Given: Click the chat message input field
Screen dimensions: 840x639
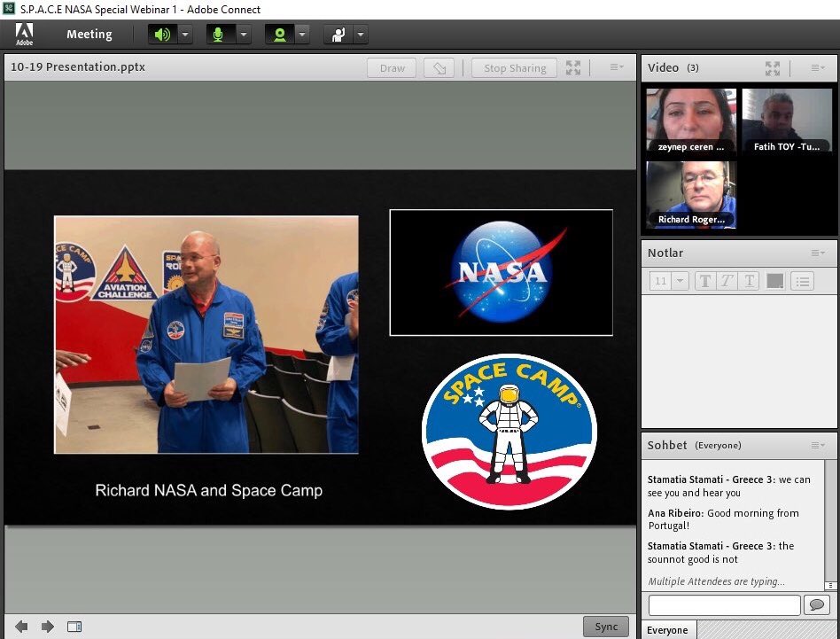Looking at the screenshot, I should 724,605.
